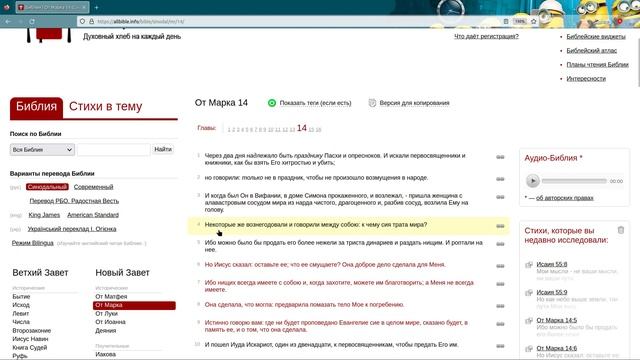The width and height of the screenshot is (640, 360).
Task: Open the Библейский атлас link
Action: pos(591,51)
